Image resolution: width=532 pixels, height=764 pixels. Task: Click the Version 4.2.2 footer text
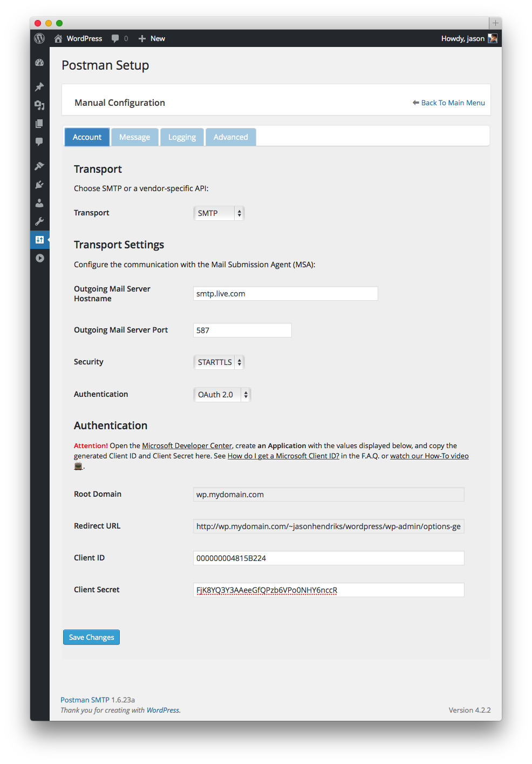469,710
